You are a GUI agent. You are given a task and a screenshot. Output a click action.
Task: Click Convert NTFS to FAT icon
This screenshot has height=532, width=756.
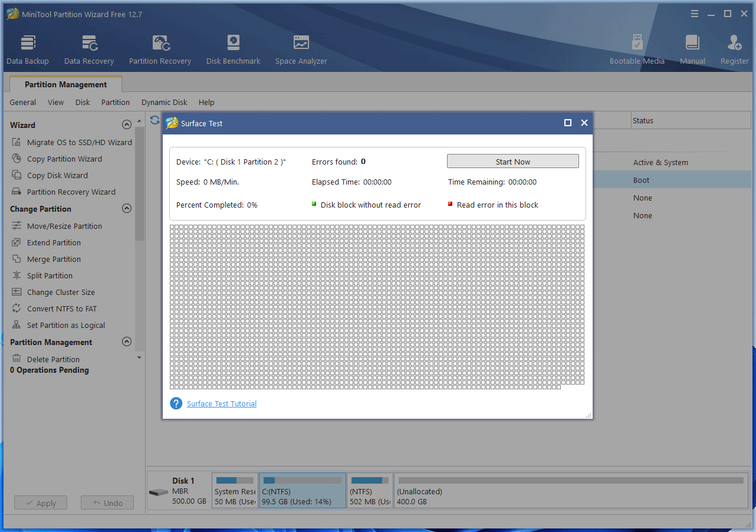tap(17, 308)
